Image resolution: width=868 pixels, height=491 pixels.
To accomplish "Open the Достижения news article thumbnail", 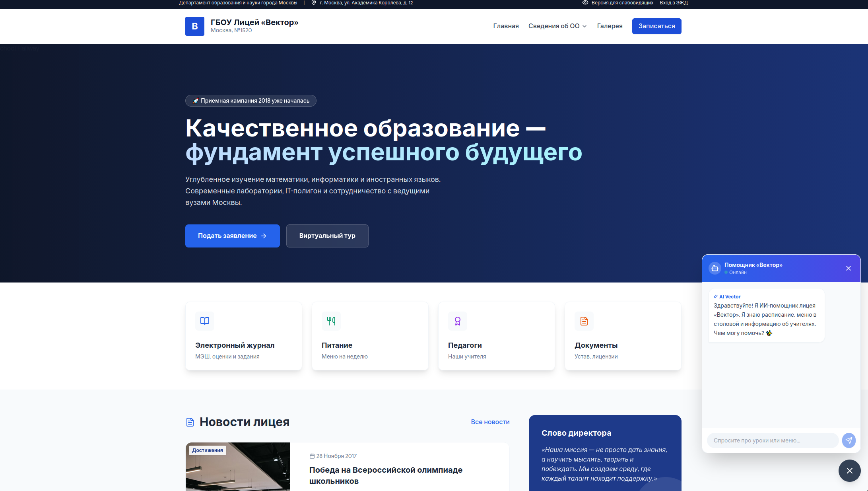I will click(x=238, y=466).
